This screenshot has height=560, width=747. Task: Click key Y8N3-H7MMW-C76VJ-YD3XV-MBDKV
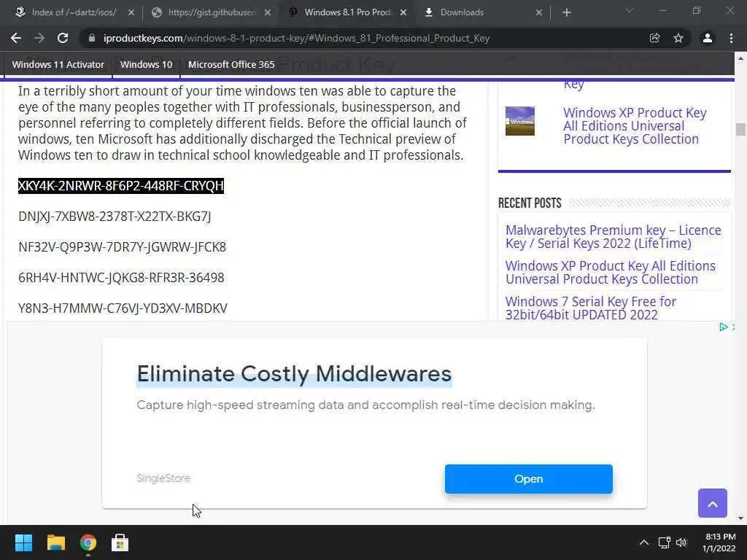tap(123, 308)
